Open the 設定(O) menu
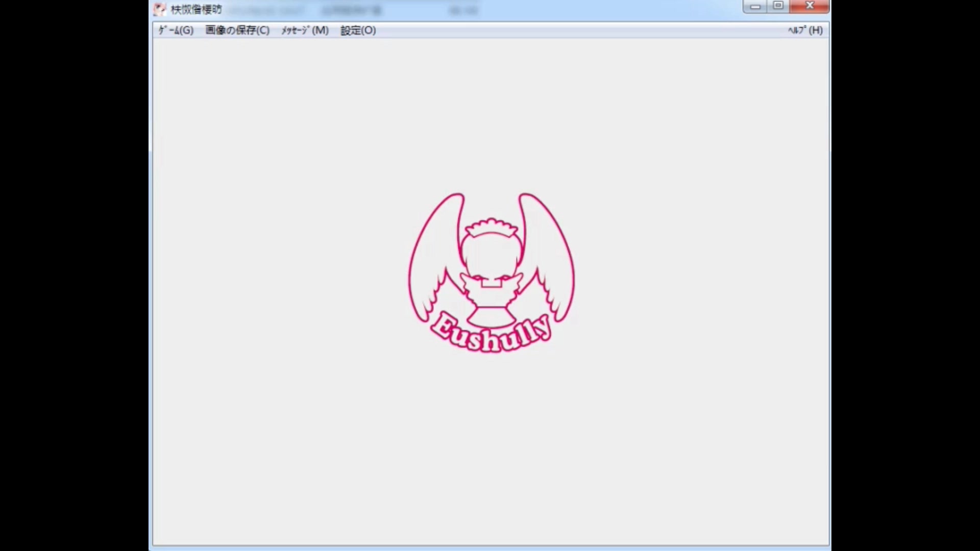 click(x=358, y=30)
